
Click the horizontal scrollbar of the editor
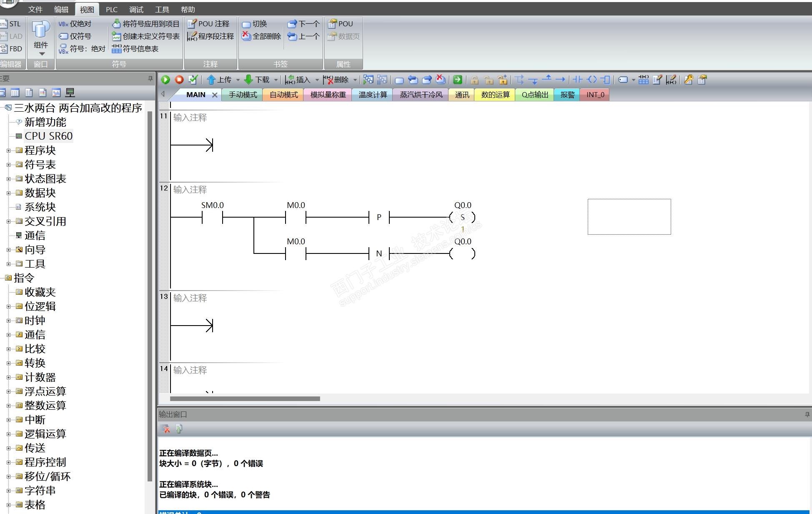245,399
